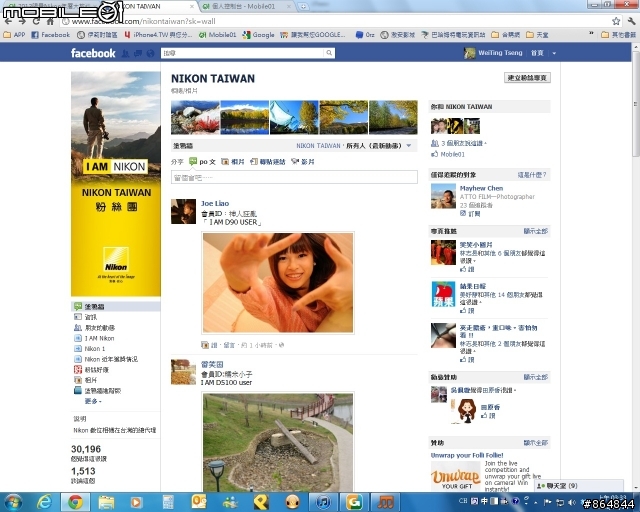This screenshot has height=512, width=640.
Task: Click the search magnifier button
Action: (x=329, y=53)
